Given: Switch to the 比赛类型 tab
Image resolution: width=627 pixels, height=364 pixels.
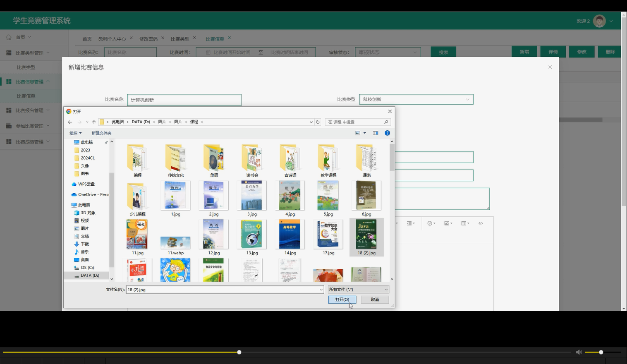Looking at the screenshot, I should 180,39.
